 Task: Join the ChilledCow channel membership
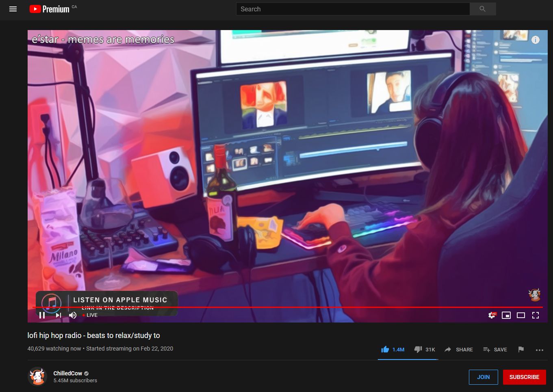coord(483,377)
